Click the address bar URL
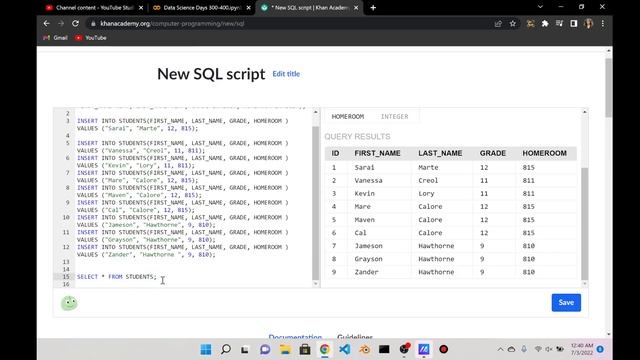Screen dimensions: 640x360 pyautogui.click(x=172, y=24)
